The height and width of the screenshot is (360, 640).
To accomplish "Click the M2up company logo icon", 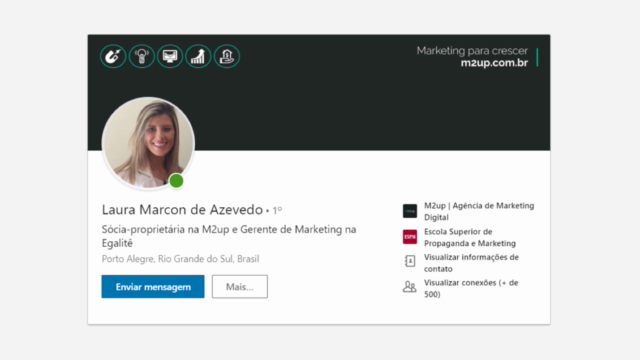I will 410,211.
